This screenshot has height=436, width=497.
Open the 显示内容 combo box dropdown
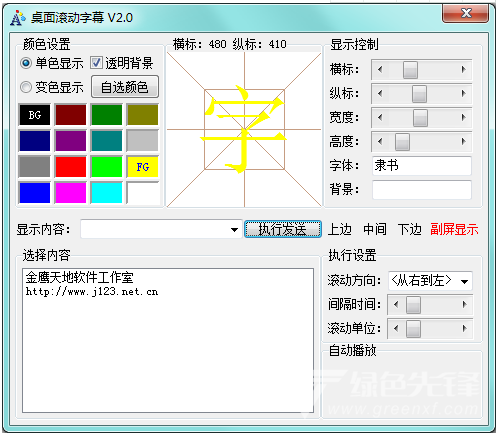coord(234,229)
